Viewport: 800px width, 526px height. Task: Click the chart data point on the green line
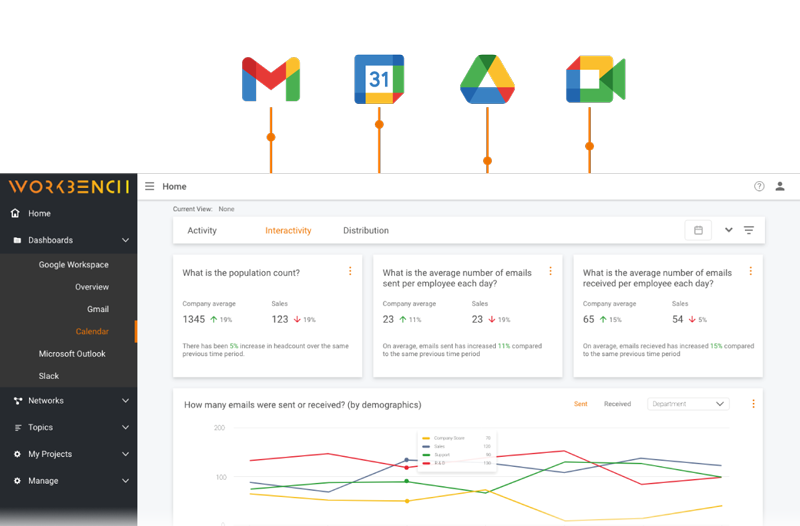coord(407,481)
